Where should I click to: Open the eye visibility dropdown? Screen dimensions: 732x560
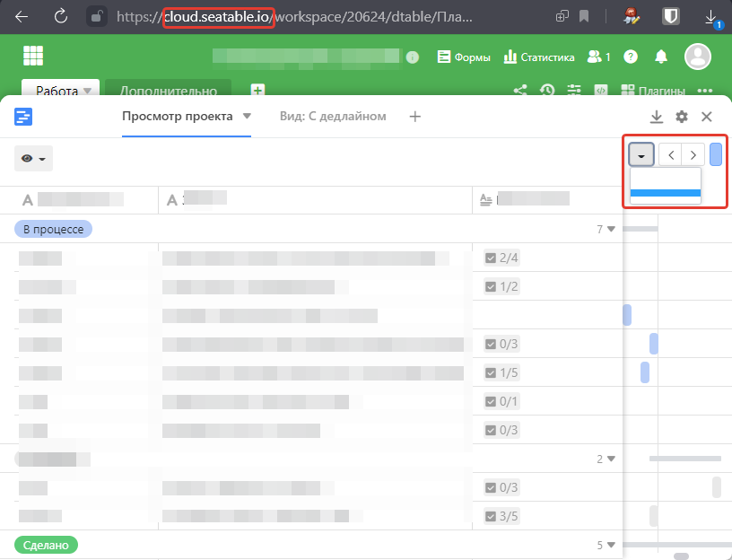tap(33, 159)
